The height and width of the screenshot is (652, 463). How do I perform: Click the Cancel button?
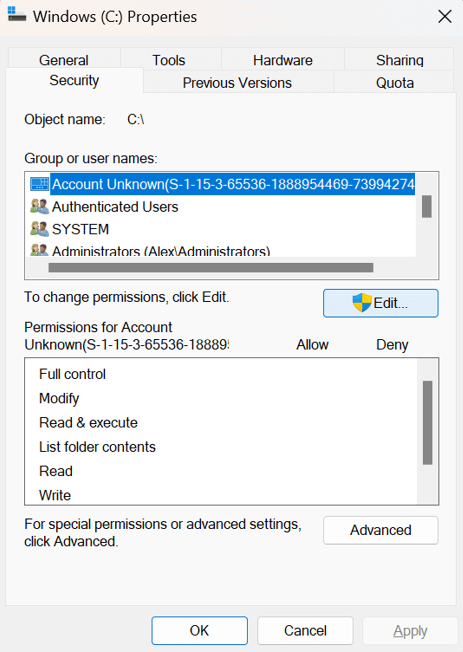(305, 630)
